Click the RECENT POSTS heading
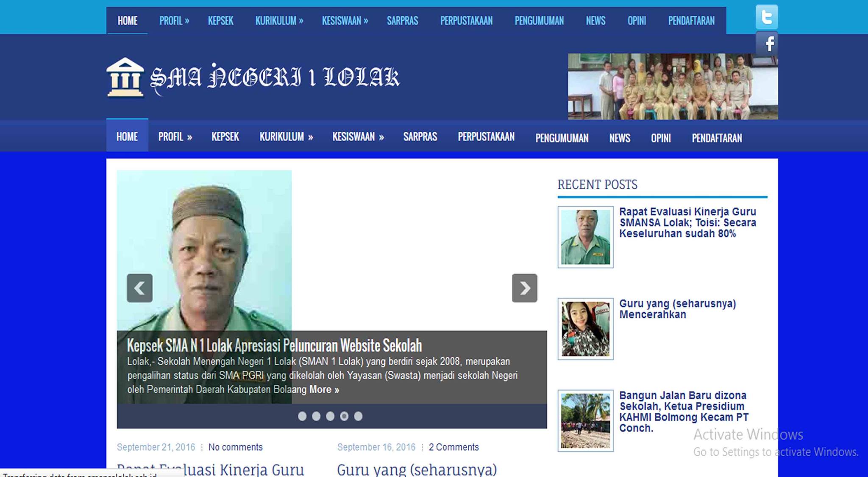The image size is (868, 477). 597,185
